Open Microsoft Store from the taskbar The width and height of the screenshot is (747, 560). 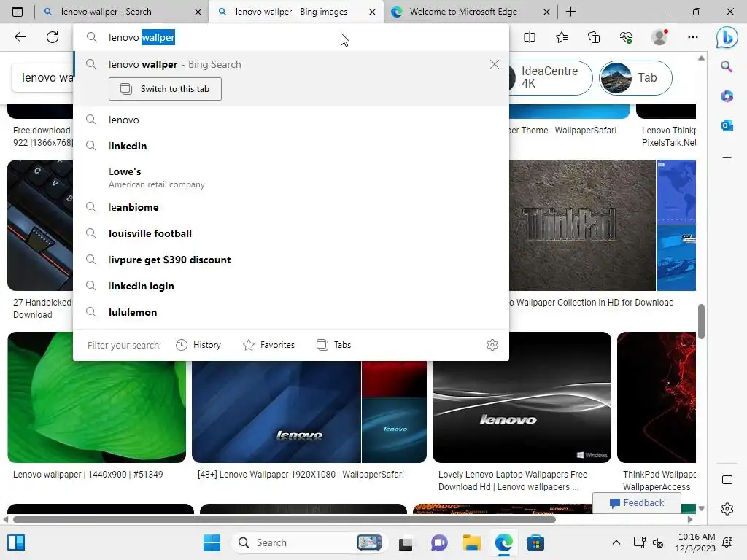tap(535, 542)
